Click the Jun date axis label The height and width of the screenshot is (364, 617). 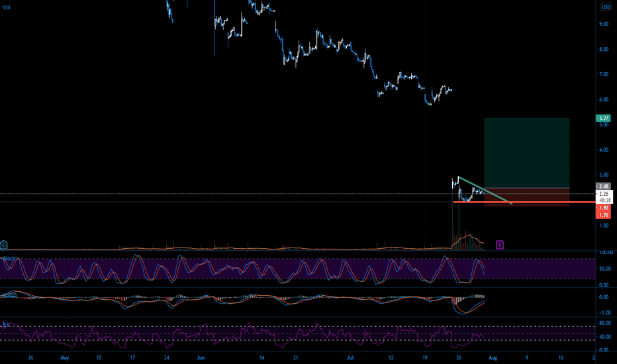201,357
